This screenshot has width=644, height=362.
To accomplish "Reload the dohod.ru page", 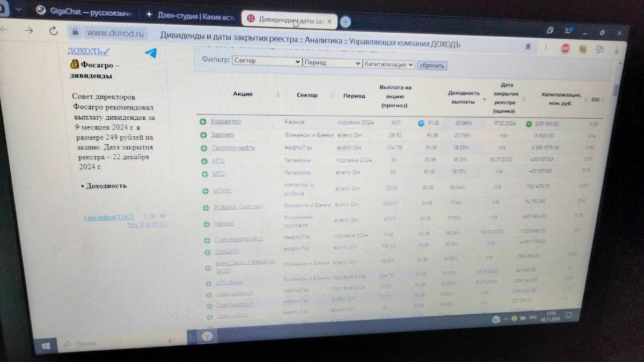I will click(x=53, y=31).
